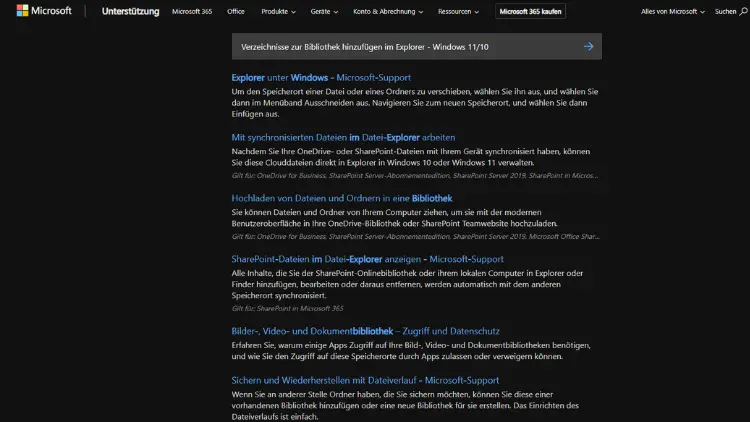Image resolution: width=750 pixels, height=422 pixels.
Task: Click description starting 'Erfahren Sie, warum einige Apps'
Action: pyautogui.click(x=411, y=351)
